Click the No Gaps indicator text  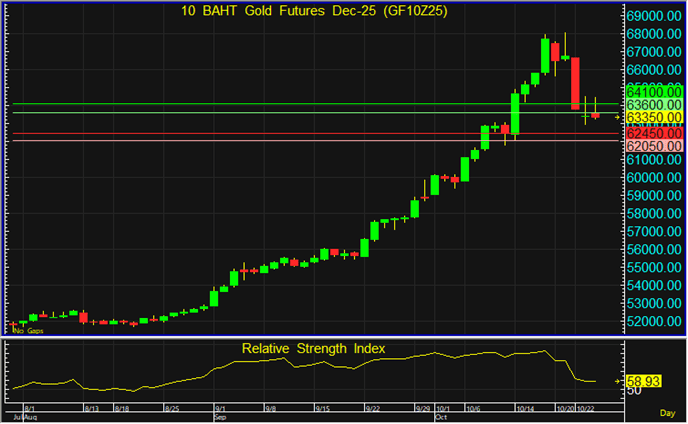coord(28,330)
